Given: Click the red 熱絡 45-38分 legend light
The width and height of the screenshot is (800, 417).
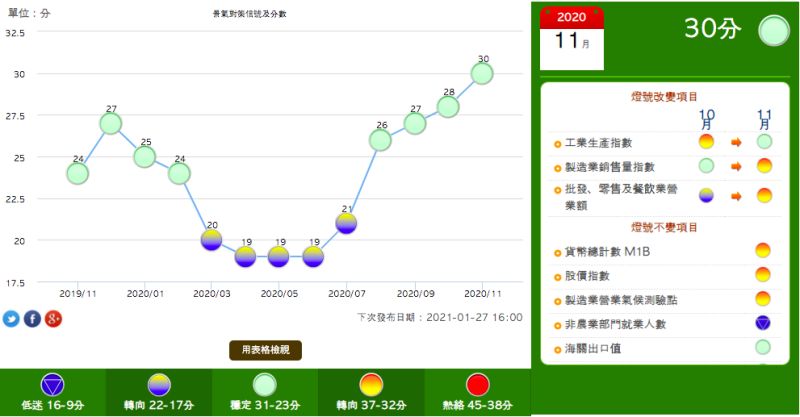Looking at the screenshot, I should point(478,385).
